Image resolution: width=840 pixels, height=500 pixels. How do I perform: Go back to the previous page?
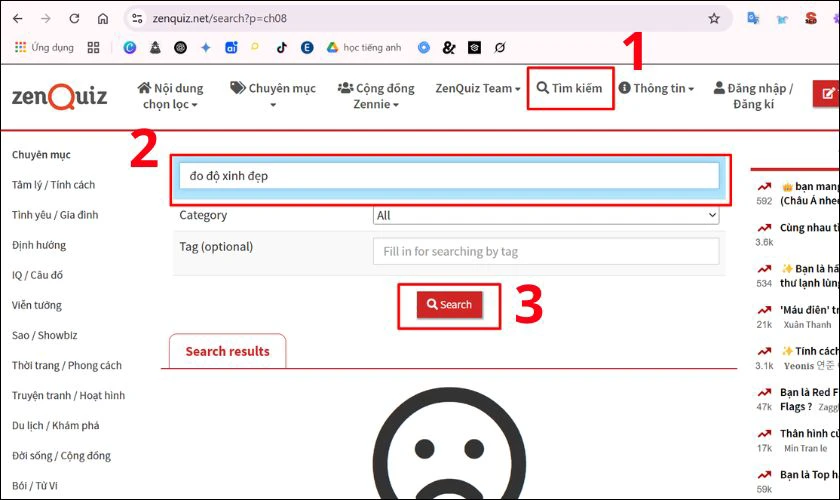(18, 19)
